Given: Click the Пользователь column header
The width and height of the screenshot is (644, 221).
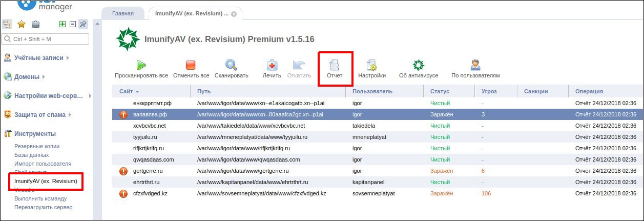Looking at the screenshot, I should click(385, 91).
